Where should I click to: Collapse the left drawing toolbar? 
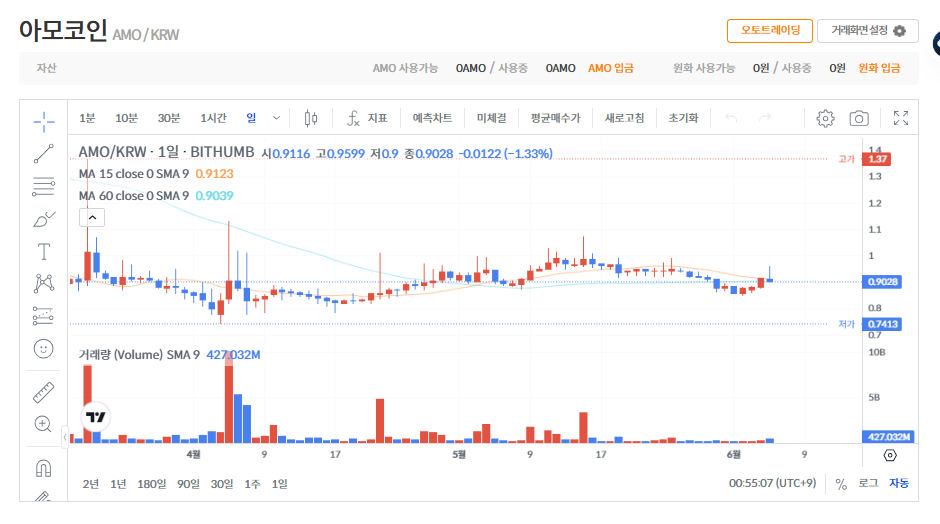pos(65,437)
